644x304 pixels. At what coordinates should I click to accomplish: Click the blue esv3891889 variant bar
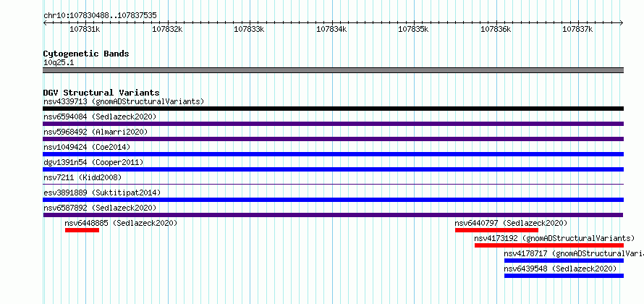coord(333,200)
